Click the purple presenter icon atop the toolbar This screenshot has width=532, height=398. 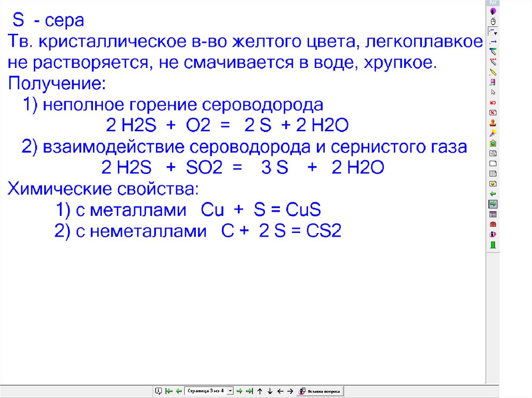tap(493, 11)
